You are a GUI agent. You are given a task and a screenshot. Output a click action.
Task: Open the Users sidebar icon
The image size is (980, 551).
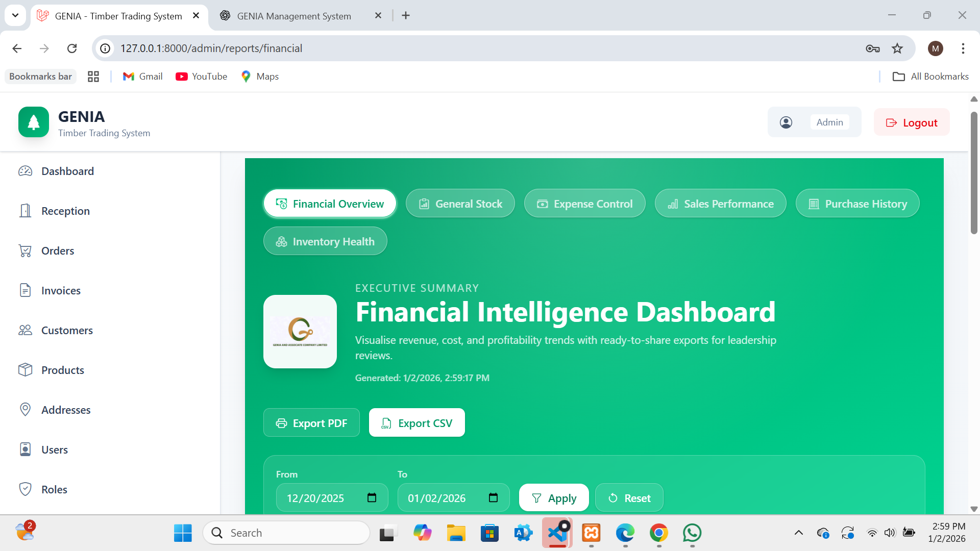click(x=26, y=449)
